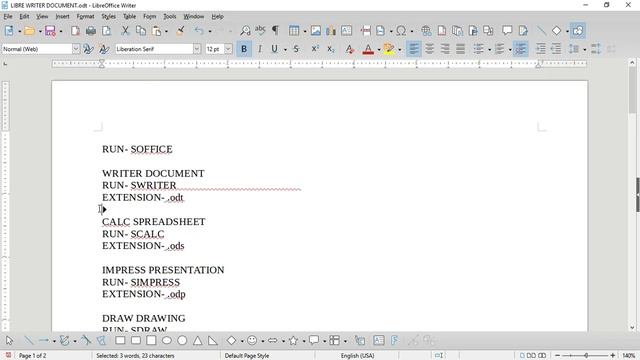Insert comment speech bubble icon

point(507,31)
